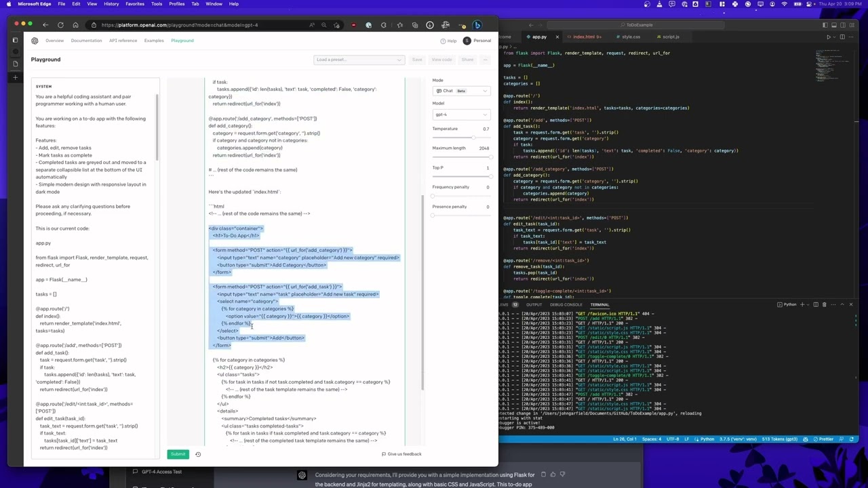Switch to Documentation tab on OpenAI site

[x=86, y=41]
